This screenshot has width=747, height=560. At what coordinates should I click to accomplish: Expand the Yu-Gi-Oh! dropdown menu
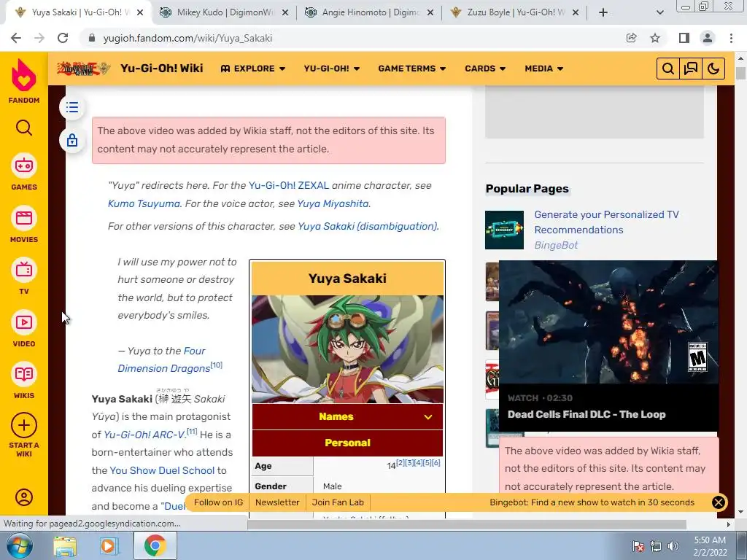(x=332, y=69)
